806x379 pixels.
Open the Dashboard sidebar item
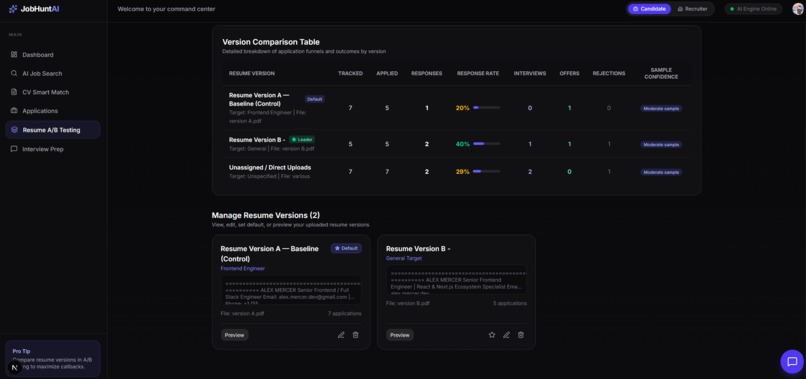(52, 55)
